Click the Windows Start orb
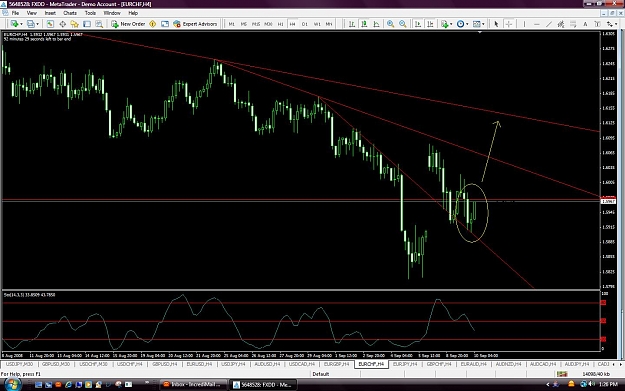The height and width of the screenshot is (391, 625). [x=12, y=385]
